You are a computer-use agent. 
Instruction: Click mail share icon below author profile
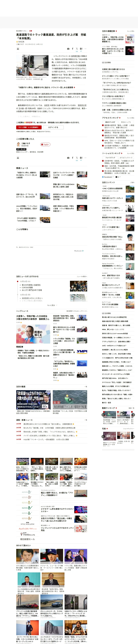click(x=68, y=158)
